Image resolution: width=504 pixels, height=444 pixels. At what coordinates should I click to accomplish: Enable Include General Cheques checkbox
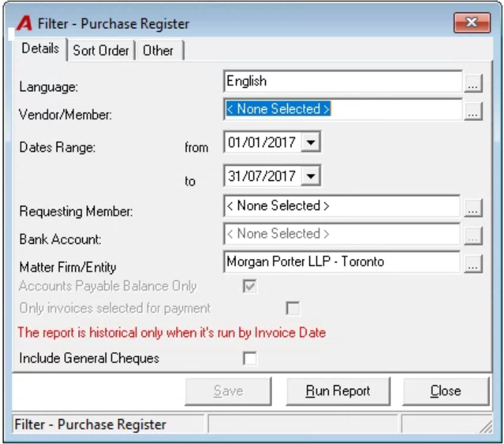[x=250, y=358]
